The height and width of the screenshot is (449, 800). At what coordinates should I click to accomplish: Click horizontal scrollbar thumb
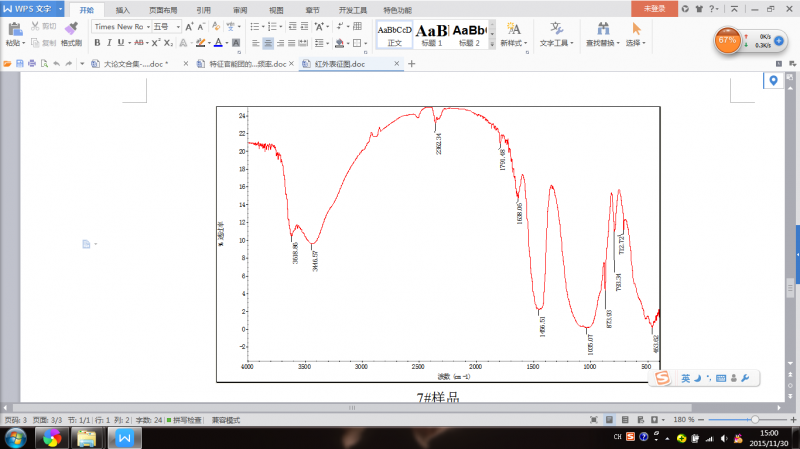352,408
